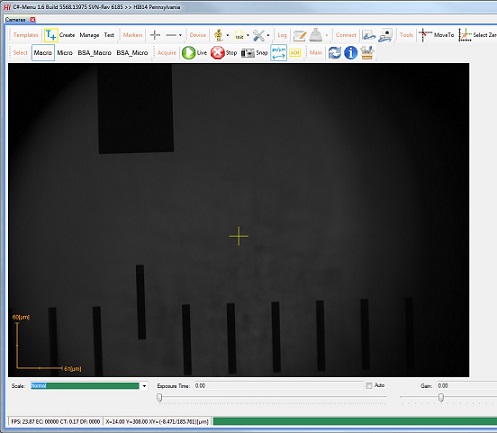Click the Init device icon
The image size is (497, 433).
pyautogui.click(x=239, y=35)
